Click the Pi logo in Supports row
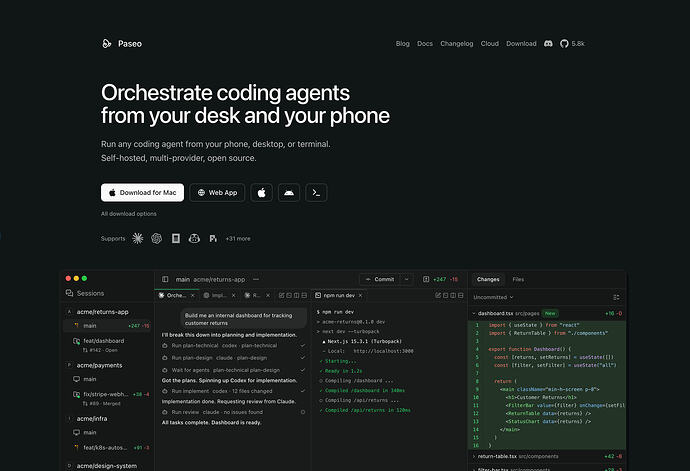 [x=213, y=239]
